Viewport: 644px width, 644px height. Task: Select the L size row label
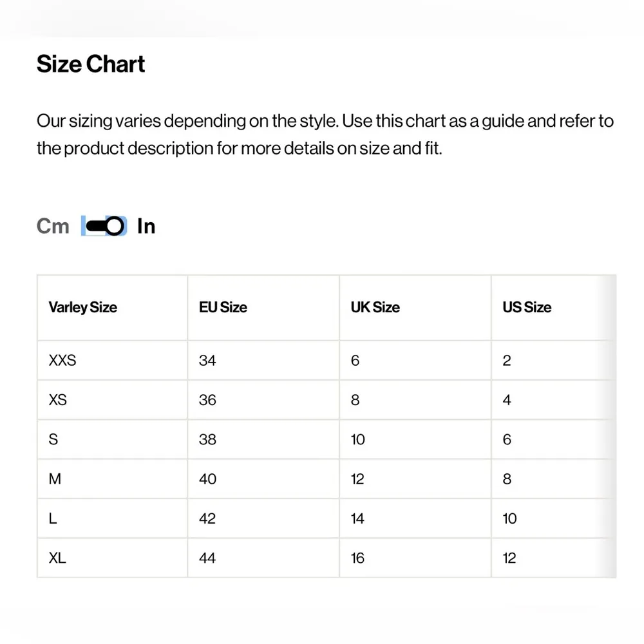[x=53, y=518]
